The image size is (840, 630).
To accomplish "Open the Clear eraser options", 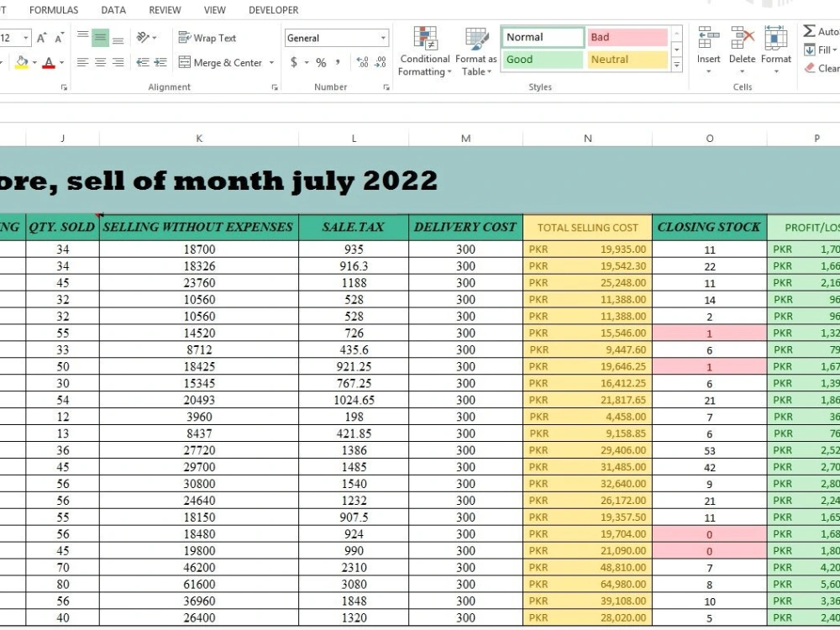I will coord(822,68).
